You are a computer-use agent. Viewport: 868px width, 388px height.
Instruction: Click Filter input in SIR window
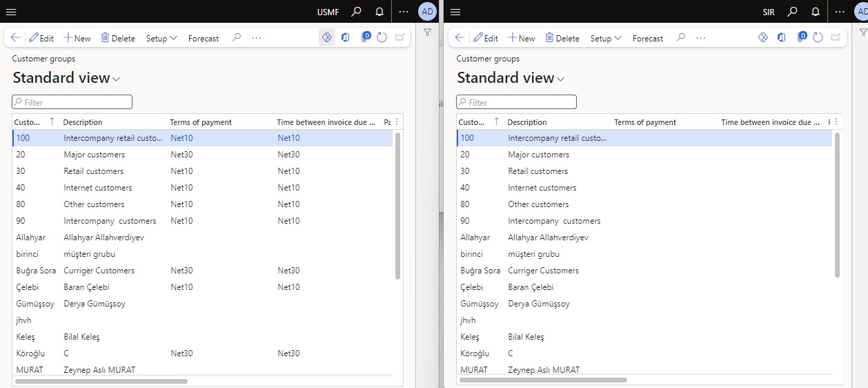517,102
